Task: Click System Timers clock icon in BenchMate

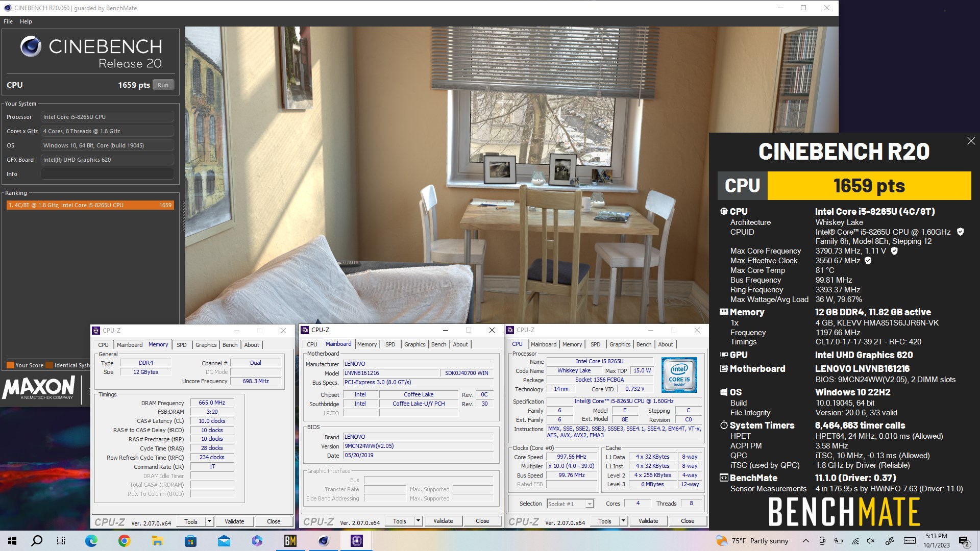Action: 724,425
